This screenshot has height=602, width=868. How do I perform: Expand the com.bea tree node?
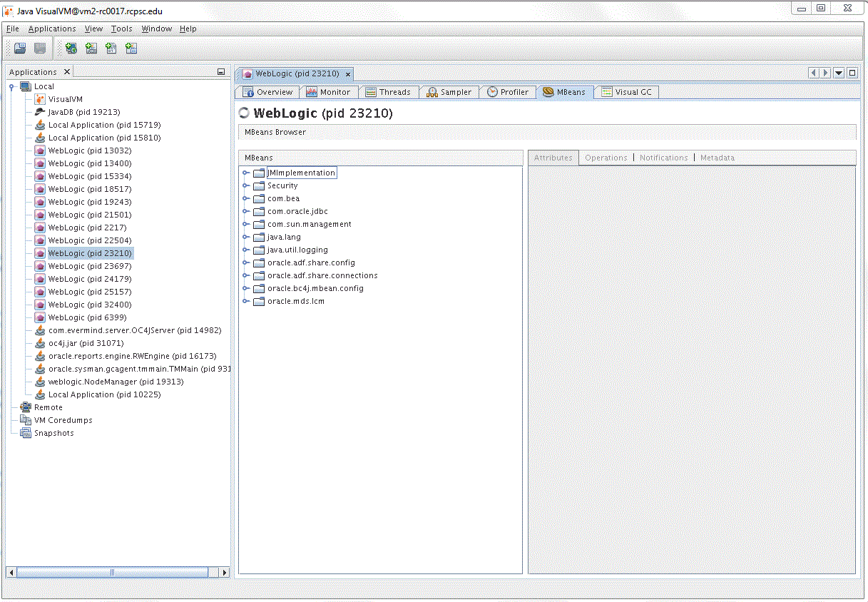tap(247, 198)
